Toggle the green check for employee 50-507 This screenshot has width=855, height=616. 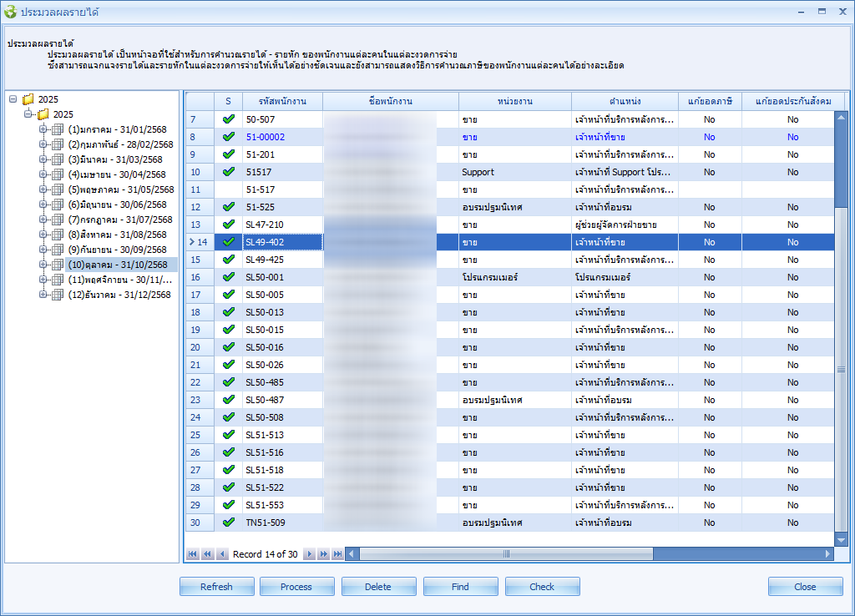point(228,119)
